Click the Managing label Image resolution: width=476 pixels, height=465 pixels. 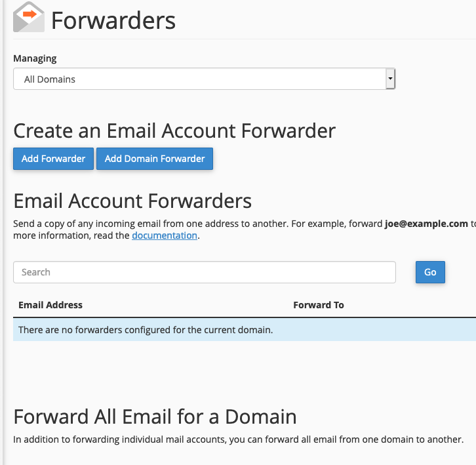[x=35, y=58]
